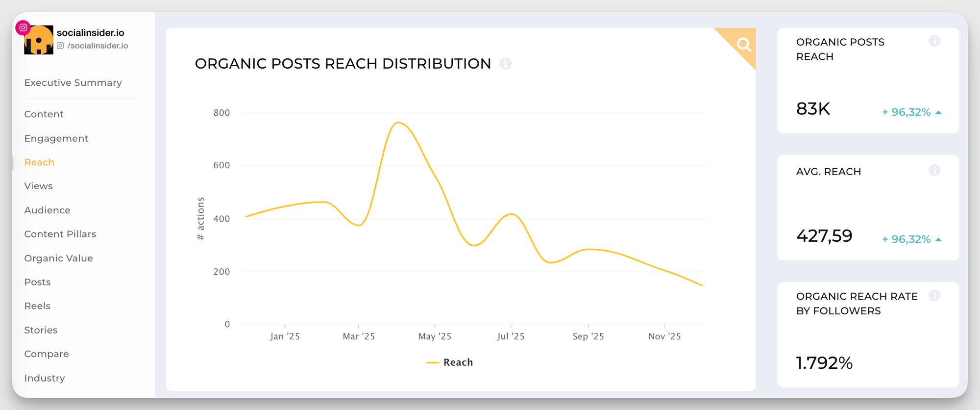Navigate to the Stories section
This screenshot has width=980, height=410.
pos(41,330)
